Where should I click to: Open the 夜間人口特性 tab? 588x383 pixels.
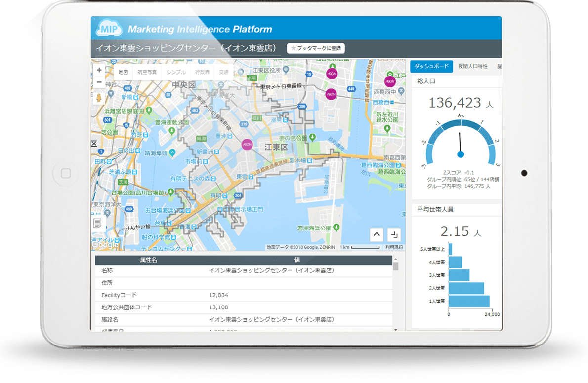[x=473, y=66]
